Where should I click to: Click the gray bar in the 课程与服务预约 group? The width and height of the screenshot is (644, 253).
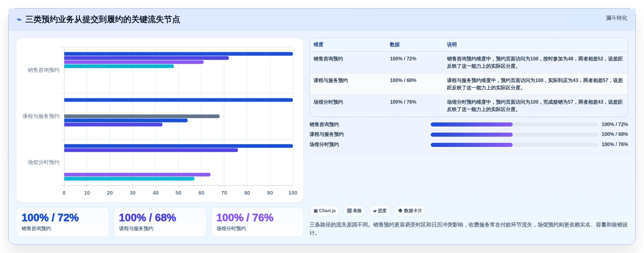coord(142,116)
